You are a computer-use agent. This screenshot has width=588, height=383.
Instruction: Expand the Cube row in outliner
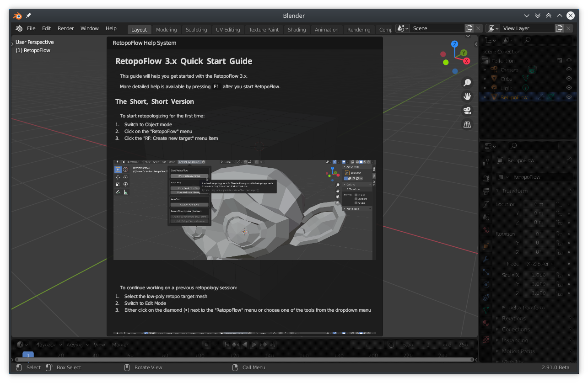point(485,79)
